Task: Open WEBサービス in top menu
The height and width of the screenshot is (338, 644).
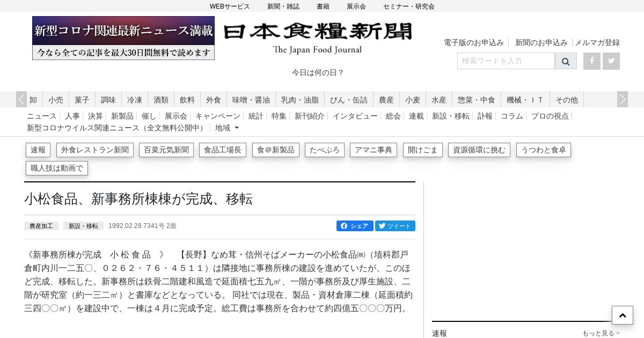Action: coord(230,6)
